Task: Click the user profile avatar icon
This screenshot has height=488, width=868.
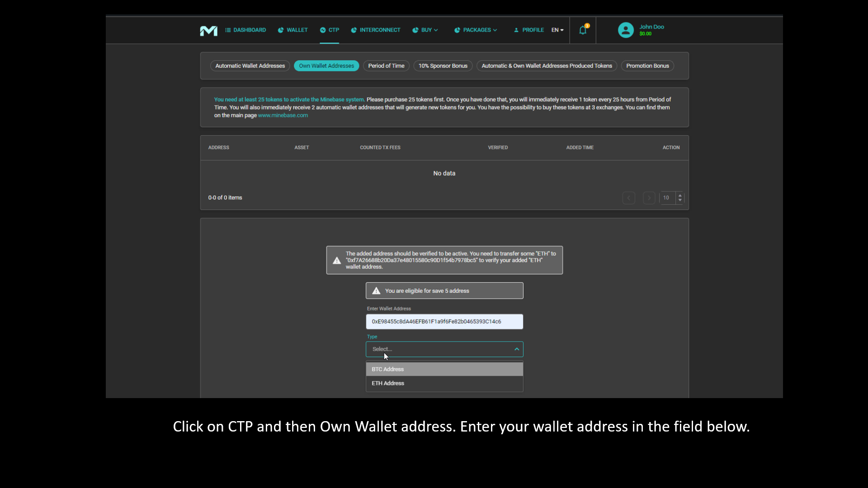Action: point(625,30)
